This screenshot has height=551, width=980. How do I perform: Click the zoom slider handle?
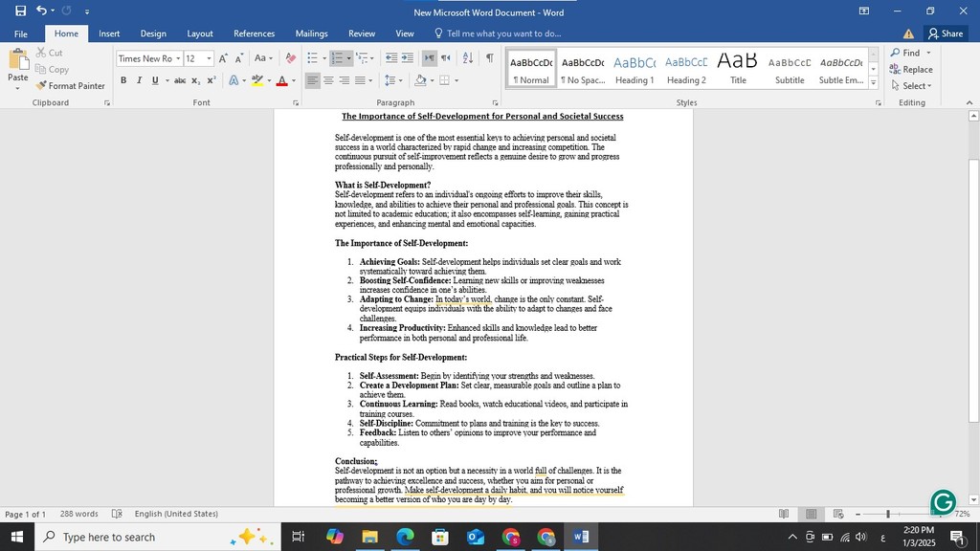pyautogui.click(x=887, y=514)
